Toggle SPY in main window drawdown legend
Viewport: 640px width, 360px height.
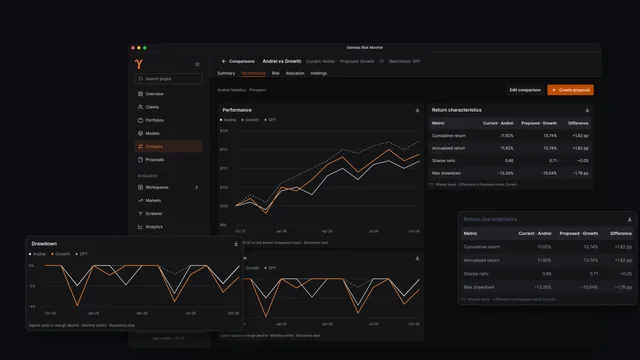pos(270,268)
